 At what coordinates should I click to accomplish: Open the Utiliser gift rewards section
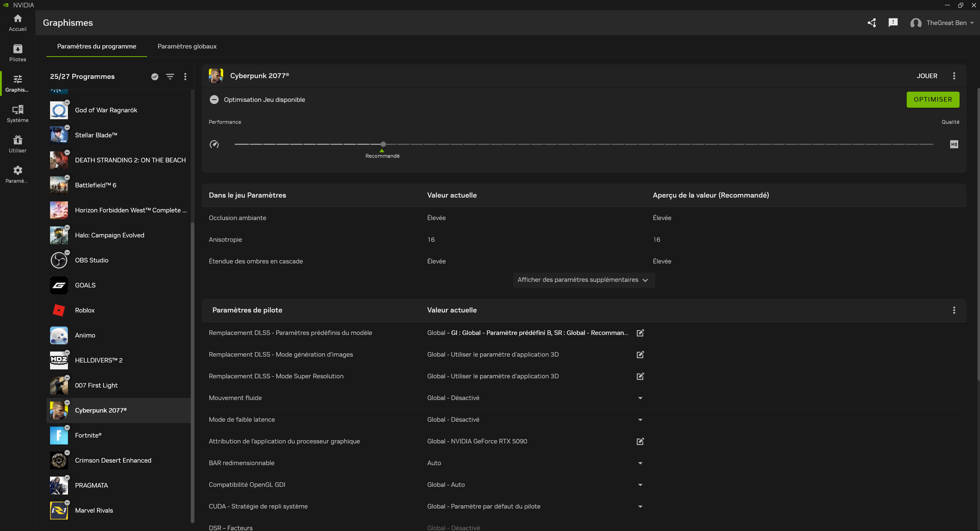pyautogui.click(x=18, y=144)
